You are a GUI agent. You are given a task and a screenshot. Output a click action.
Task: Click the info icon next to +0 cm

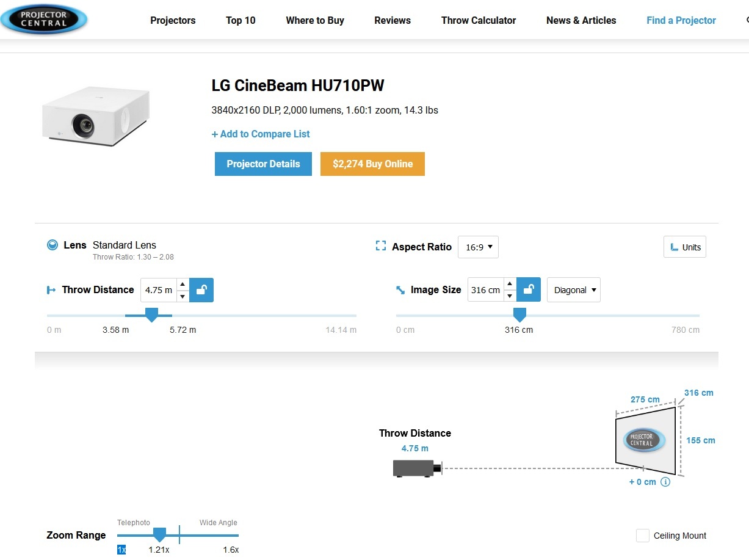(x=665, y=482)
